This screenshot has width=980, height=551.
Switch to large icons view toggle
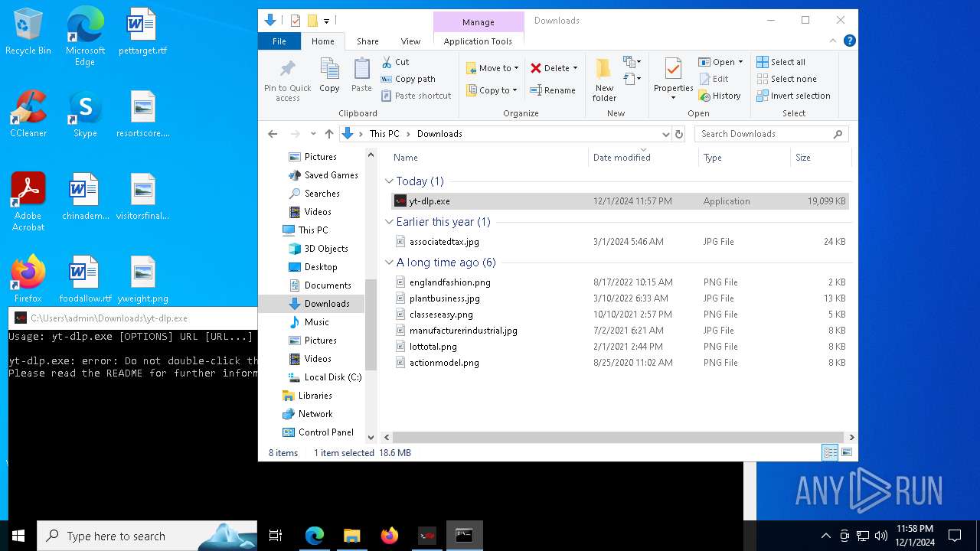[x=847, y=453]
